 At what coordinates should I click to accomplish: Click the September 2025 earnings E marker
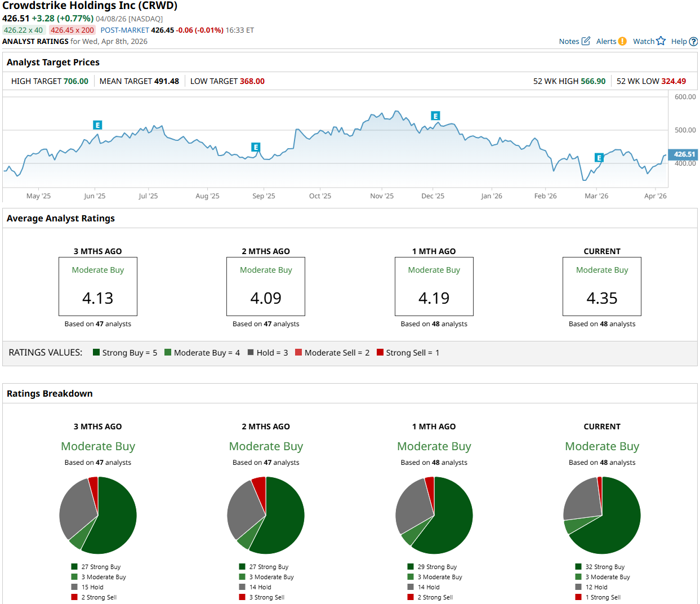point(256,147)
